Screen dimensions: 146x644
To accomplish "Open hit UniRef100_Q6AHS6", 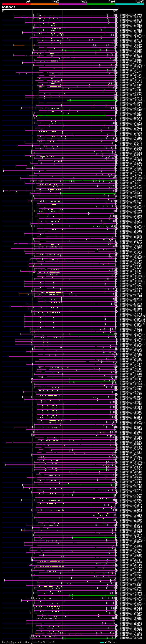I will coord(131,17).
